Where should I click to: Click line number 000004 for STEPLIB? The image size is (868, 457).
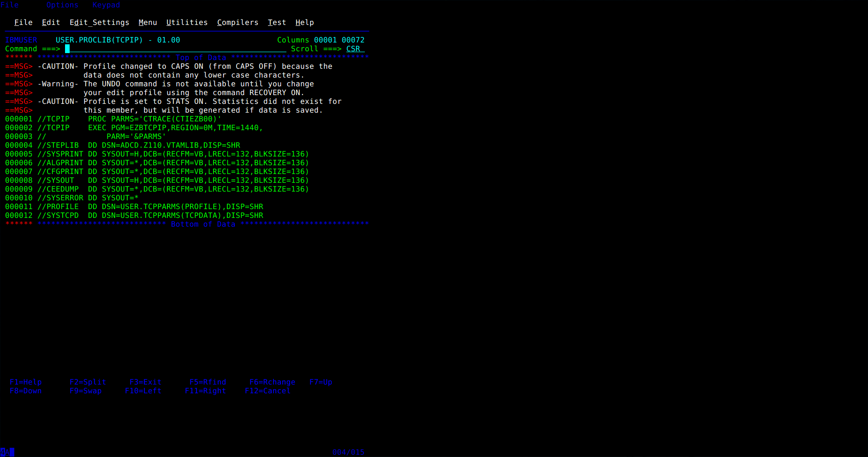18,145
